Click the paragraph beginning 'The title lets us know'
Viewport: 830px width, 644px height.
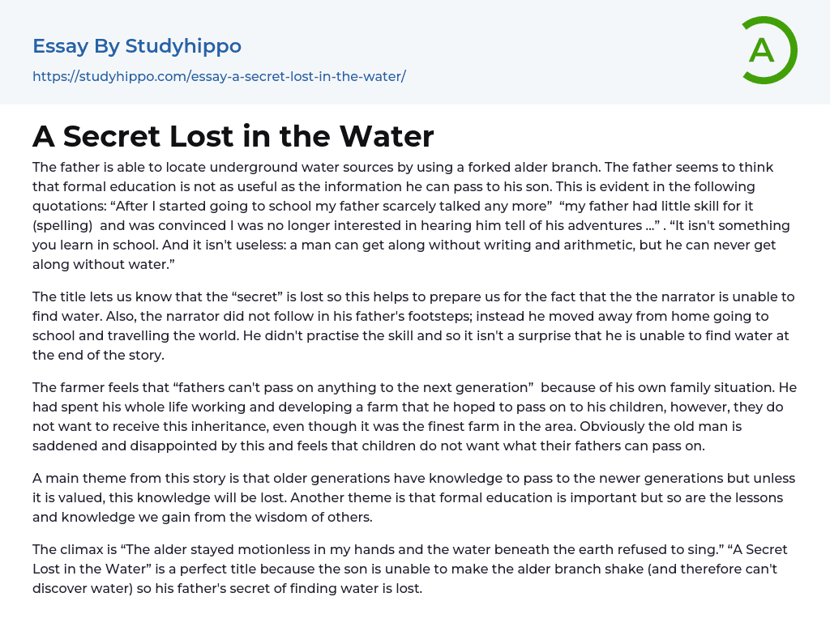pyautogui.click(x=405, y=325)
